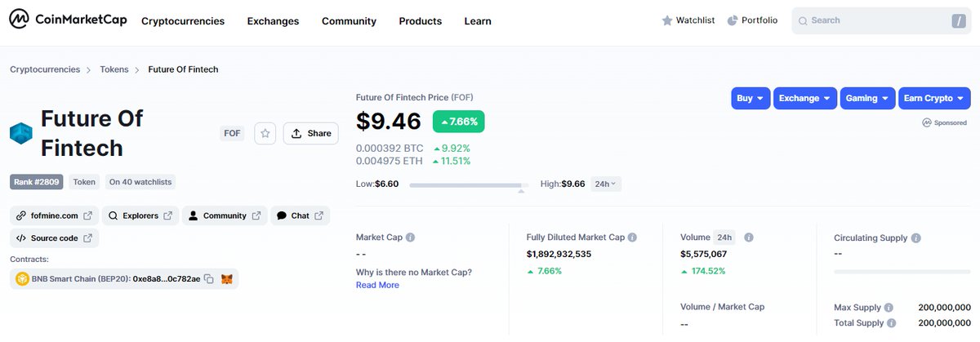Click Market Cap info icon
This screenshot has height=342, width=980.
pos(410,238)
